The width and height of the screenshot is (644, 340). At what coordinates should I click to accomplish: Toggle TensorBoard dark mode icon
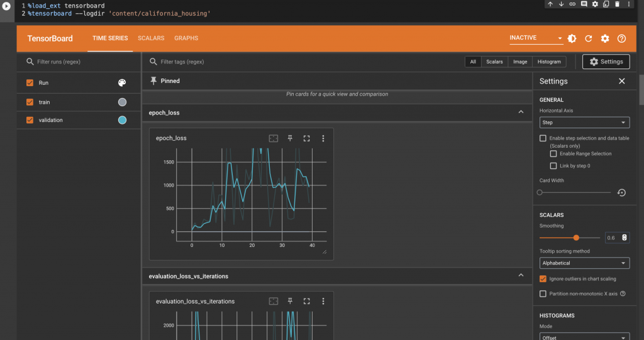click(572, 38)
